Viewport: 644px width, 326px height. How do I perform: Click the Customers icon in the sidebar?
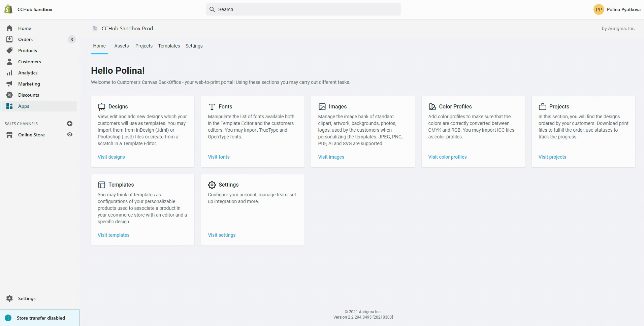pos(10,62)
